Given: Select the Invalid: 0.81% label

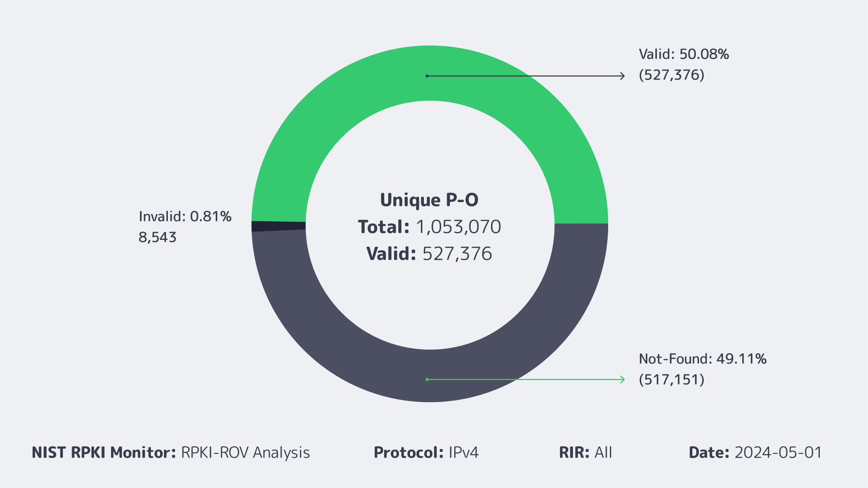Looking at the screenshot, I should 185,216.
